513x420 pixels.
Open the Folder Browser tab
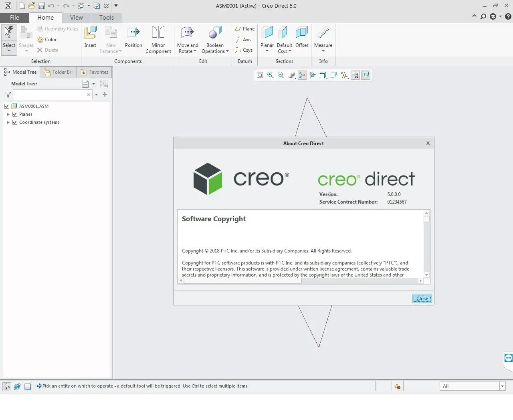[x=59, y=72]
